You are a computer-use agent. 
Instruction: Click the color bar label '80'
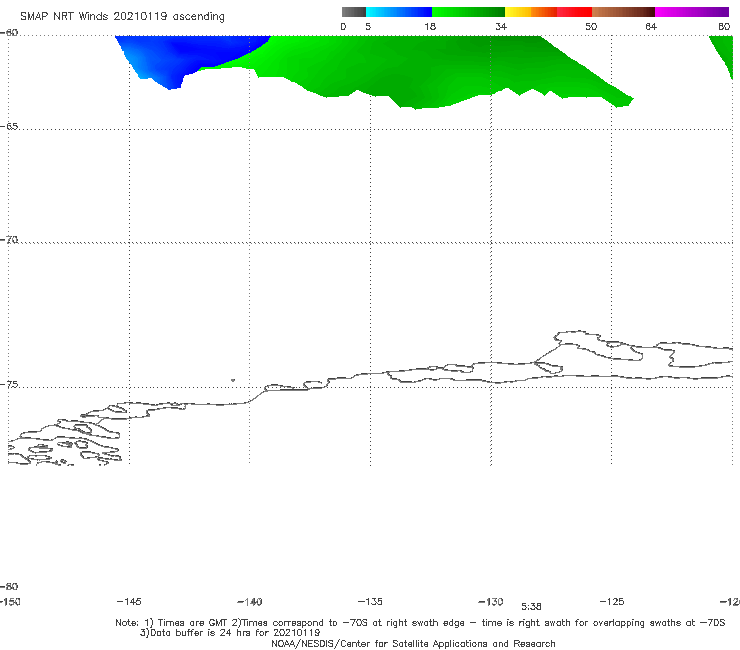724,26
